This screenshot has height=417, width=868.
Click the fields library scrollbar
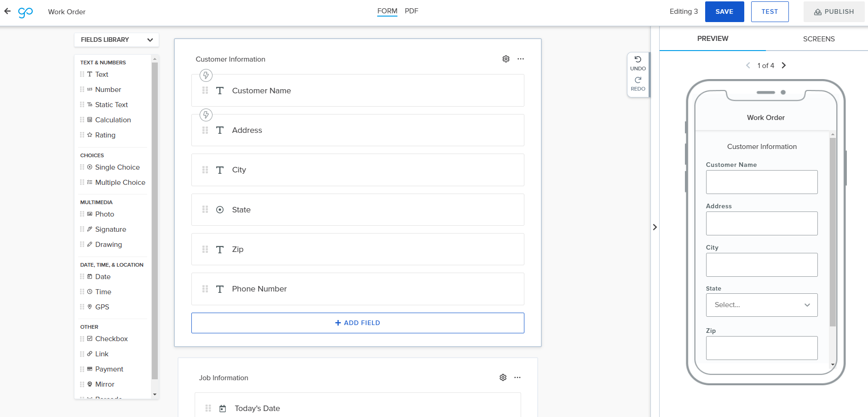coord(155,221)
